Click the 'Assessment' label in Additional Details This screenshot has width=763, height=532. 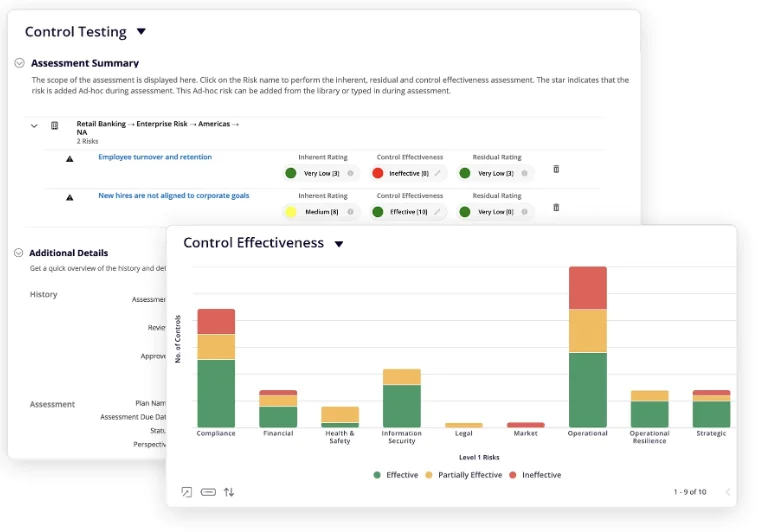pos(52,404)
